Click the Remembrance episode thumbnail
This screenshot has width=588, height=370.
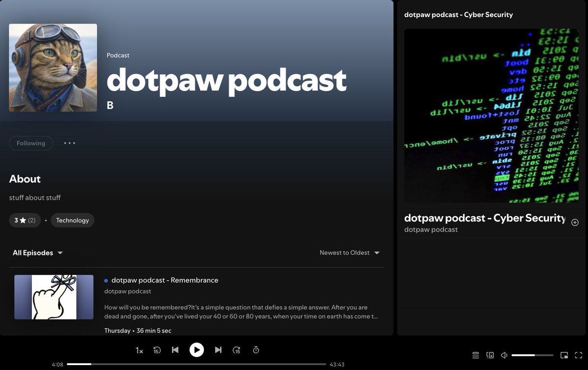54,297
